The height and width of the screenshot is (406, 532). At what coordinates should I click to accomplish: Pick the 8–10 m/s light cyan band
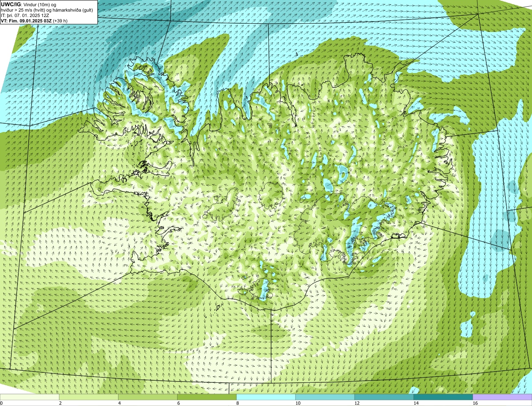(x=266, y=397)
